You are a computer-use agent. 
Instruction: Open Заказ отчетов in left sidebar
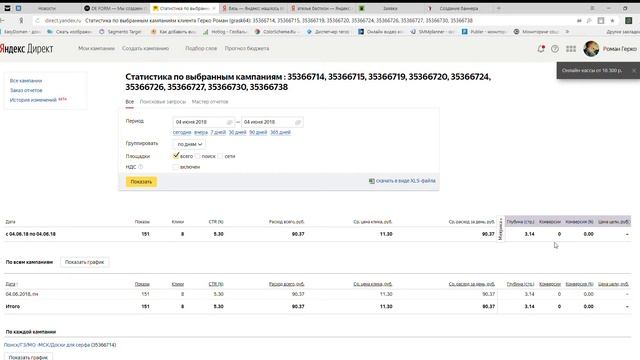point(26,90)
